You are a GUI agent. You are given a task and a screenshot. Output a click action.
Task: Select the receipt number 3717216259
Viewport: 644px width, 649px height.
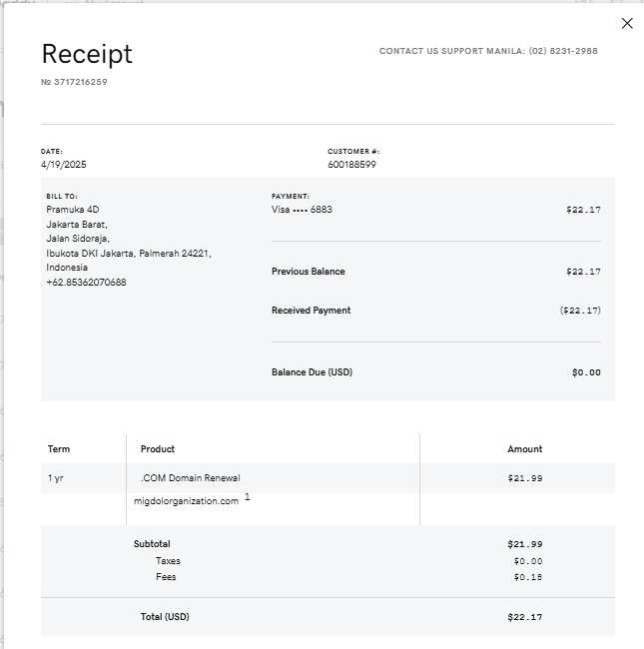coord(79,82)
